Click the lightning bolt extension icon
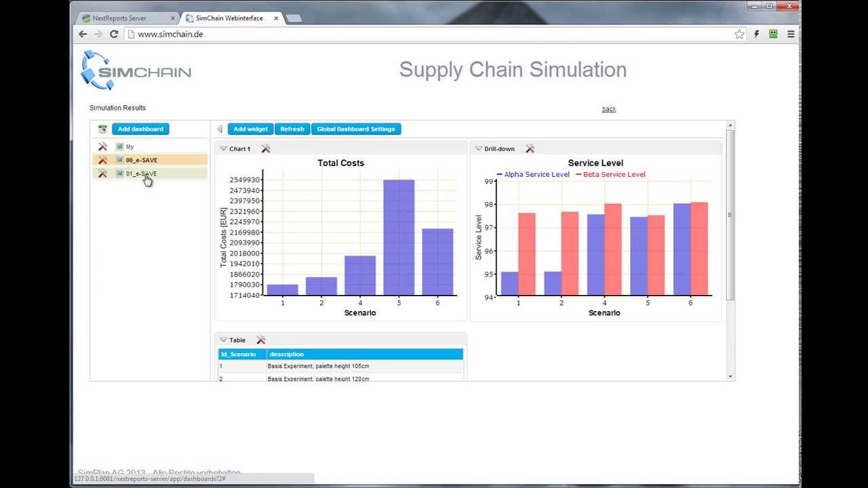868x488 pixels. point(757,34)
